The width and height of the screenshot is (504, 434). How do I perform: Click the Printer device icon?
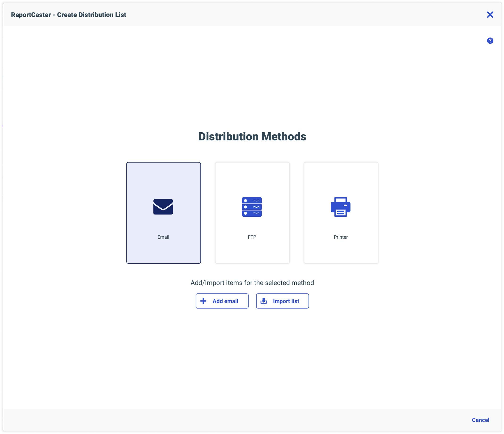pyautogui.click(x=341, y=207)
